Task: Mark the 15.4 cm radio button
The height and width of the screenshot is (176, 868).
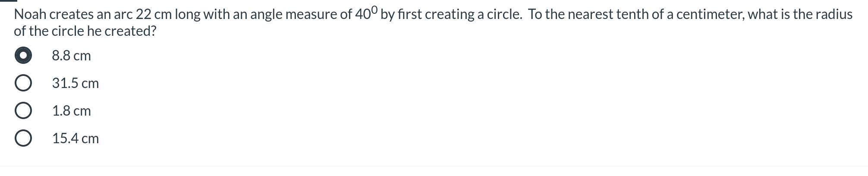Action: click(23, 138)
